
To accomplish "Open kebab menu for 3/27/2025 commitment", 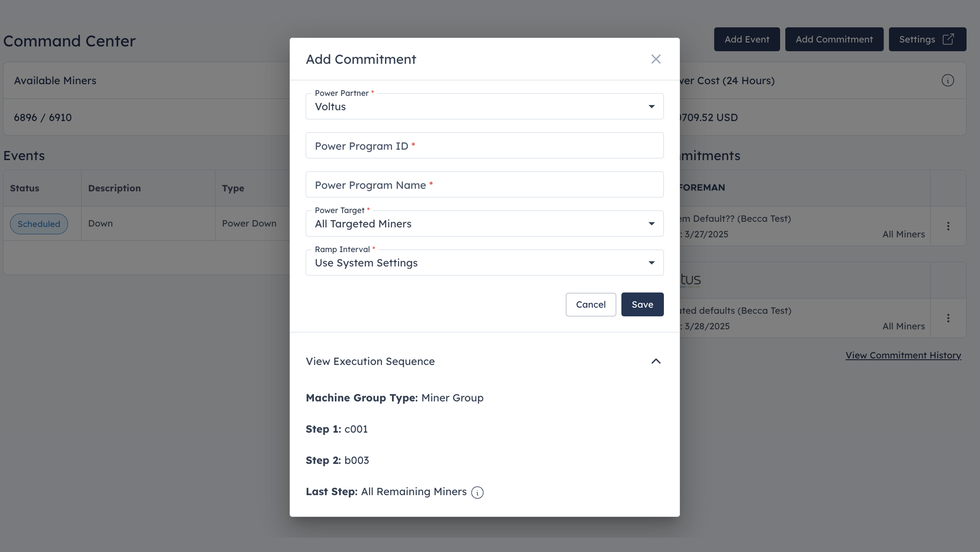I will point(948,226).
